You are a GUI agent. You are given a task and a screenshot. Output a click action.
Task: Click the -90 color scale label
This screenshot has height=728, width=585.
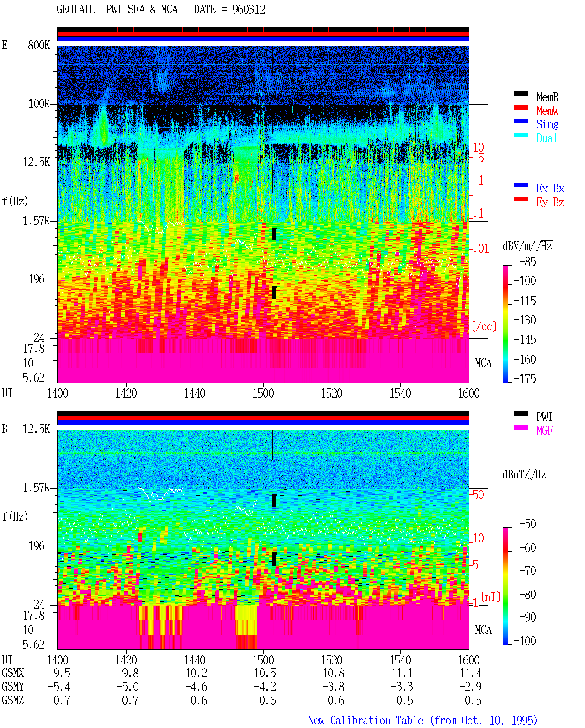click(527, 617)
